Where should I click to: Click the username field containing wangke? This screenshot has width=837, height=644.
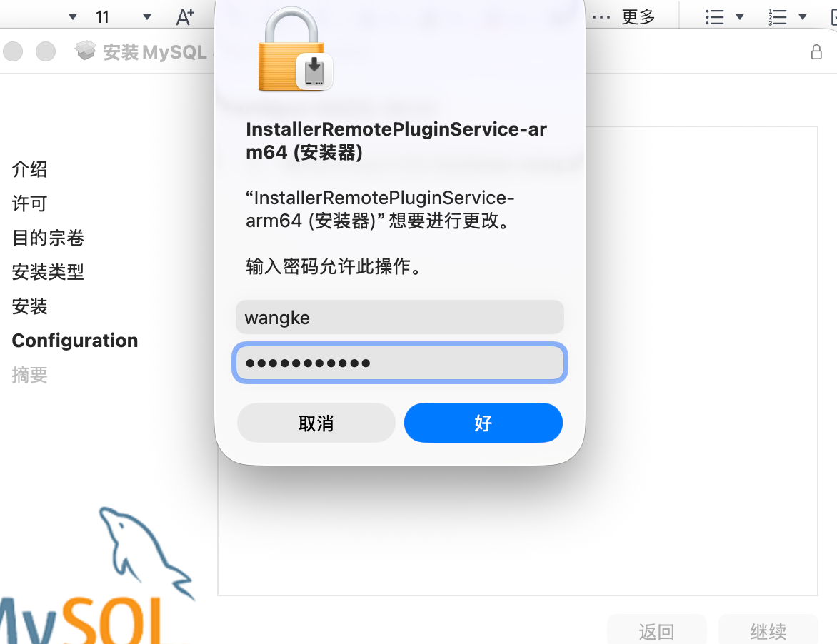coord(400,318)
